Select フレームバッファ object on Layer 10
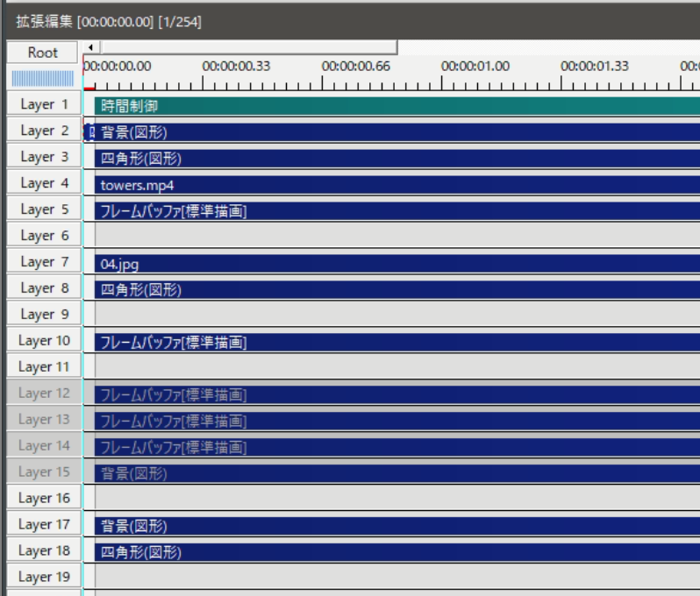 [x=397, y=343]
